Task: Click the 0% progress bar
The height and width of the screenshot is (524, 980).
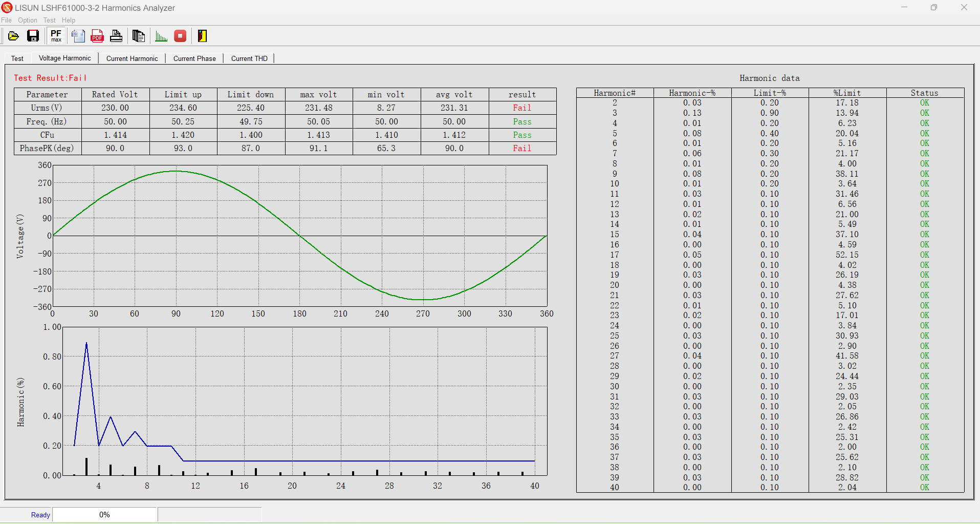Action: (x=104, y=514)
